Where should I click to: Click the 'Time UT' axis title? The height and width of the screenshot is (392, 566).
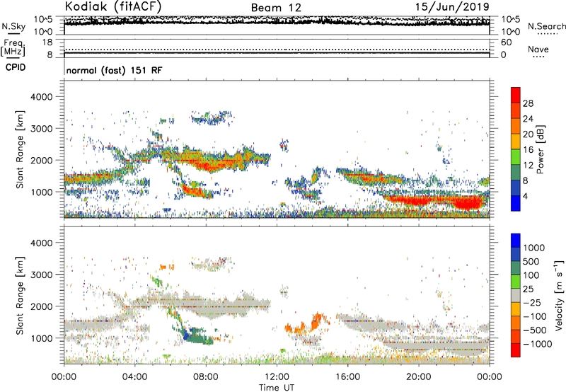click(277, 388)
